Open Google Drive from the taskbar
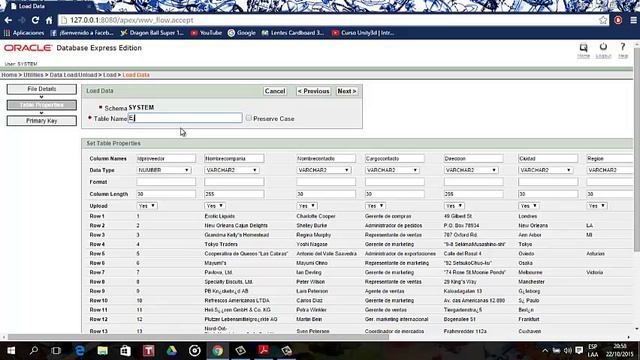Screen dimensions: 640x360 tap(171, 350)
